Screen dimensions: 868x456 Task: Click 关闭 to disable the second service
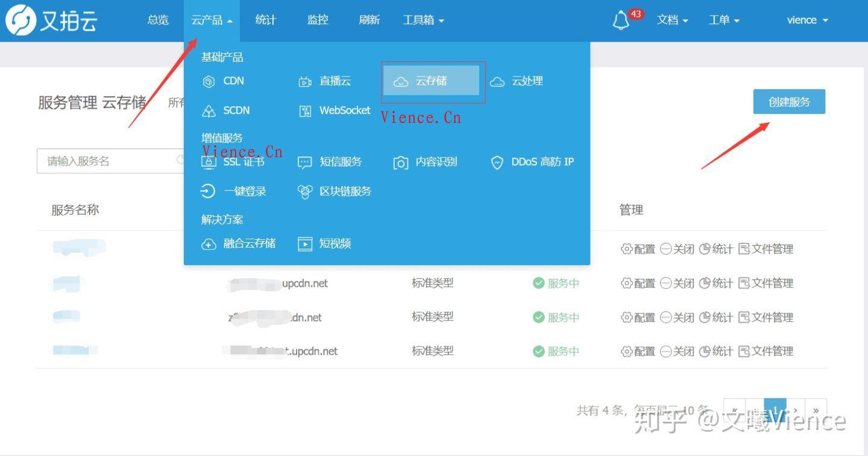point(676,283)
